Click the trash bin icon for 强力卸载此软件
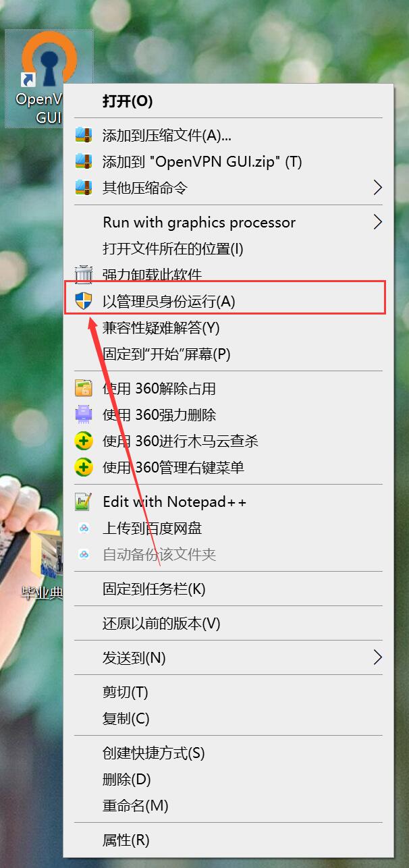 pyautogui.click(x=83, y=275)
